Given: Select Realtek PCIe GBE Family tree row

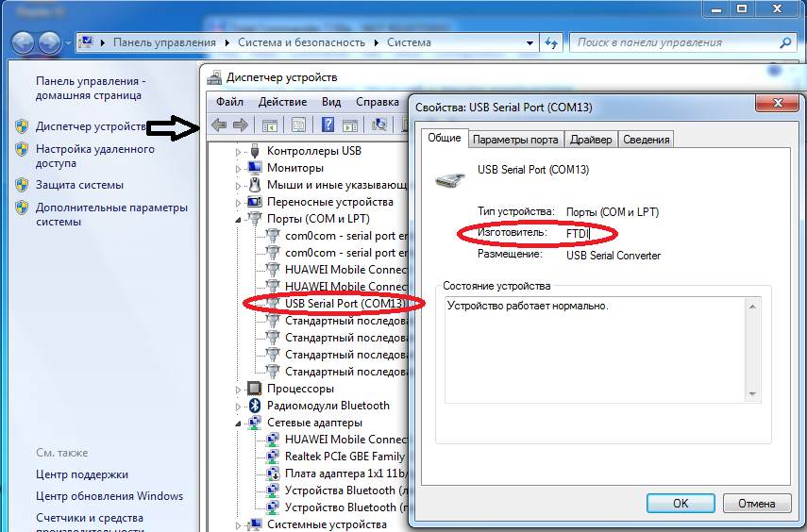Looking at the screenshot, I should (x=345, y=457).
